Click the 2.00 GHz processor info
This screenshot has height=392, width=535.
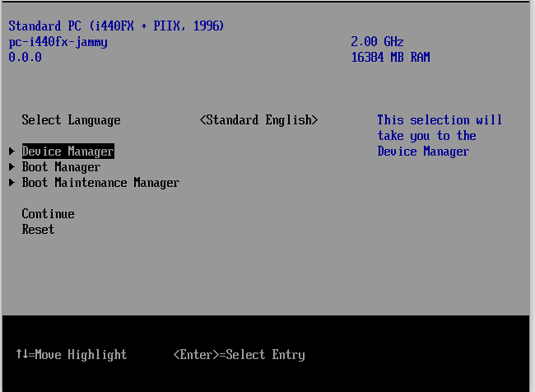tap(377, 41)
